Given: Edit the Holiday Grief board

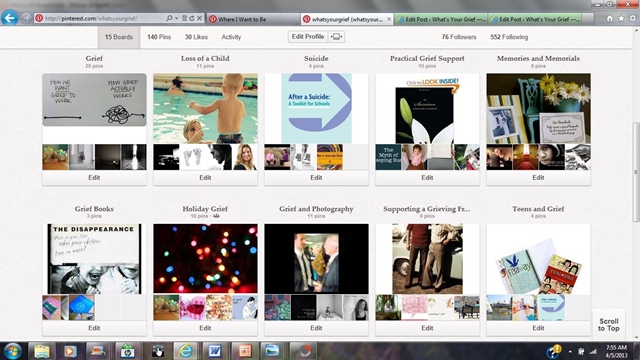Looking at the screenshot, I should point(205,328).
